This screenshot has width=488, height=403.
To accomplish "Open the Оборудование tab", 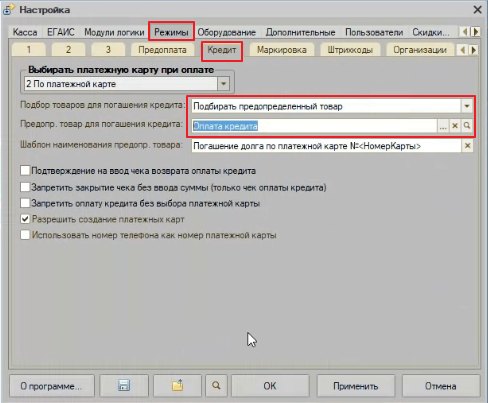I will [x=227, y=32].
